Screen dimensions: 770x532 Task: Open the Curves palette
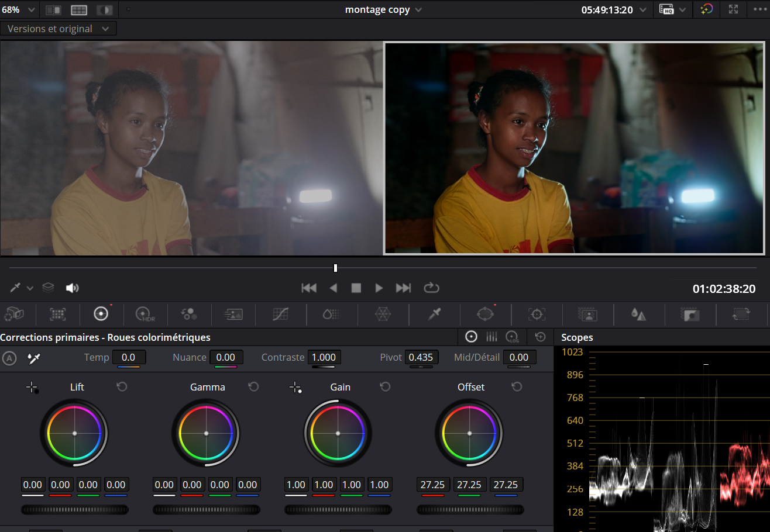click(x=281, y=315)
